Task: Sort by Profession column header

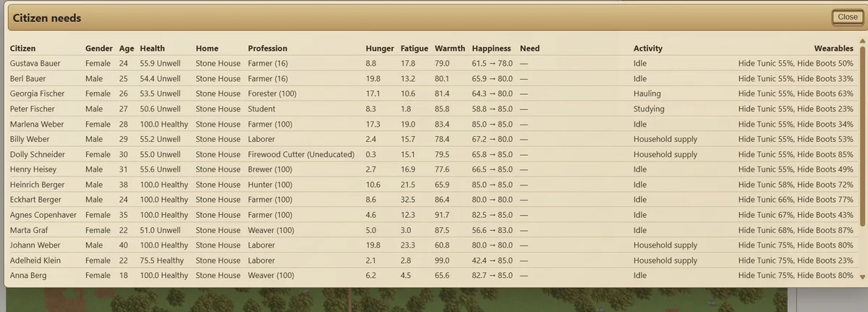Action: point(268,49)
